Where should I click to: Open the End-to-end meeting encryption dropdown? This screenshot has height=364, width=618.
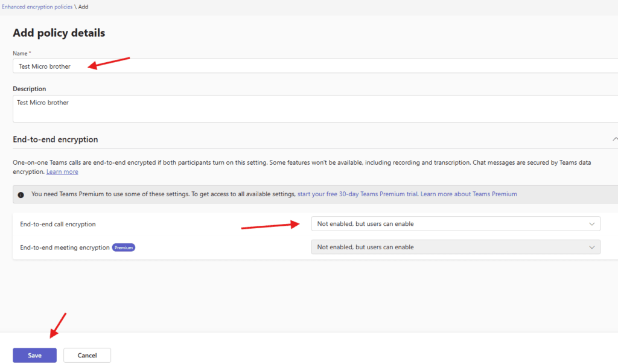[456, 247]
